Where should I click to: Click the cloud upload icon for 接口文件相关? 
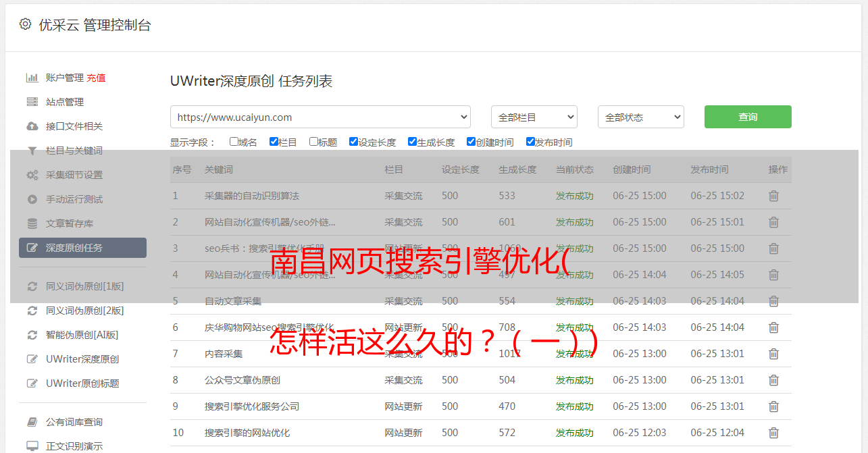(32, 126)
